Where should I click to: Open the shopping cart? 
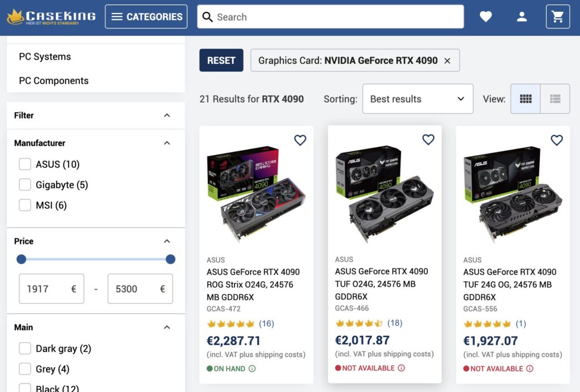[x=557, y=17]
